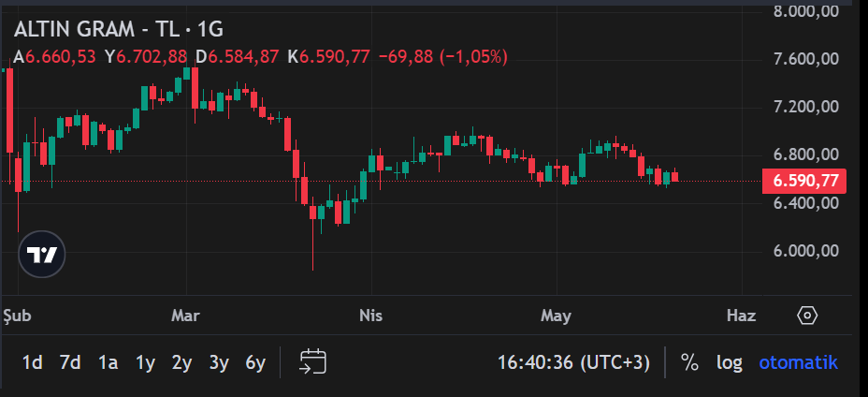
Task: Click the Haz label on time axis
Action: coord(741,316)
